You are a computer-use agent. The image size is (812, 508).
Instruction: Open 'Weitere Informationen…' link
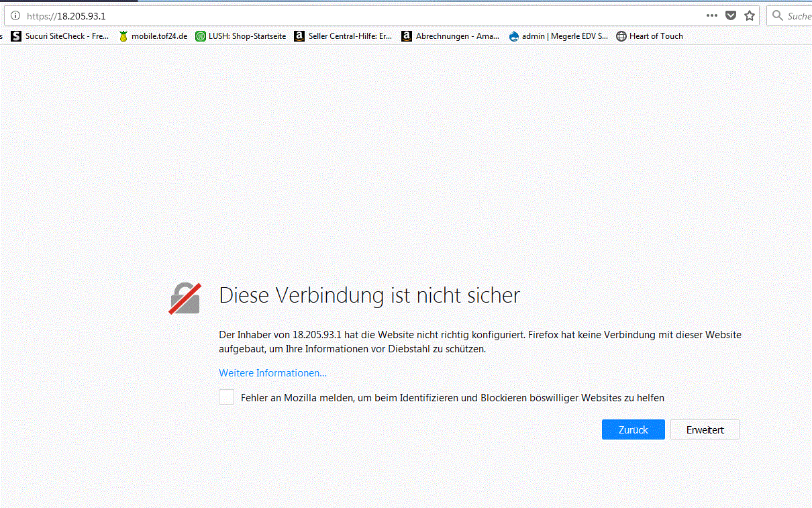coord(272,373)
